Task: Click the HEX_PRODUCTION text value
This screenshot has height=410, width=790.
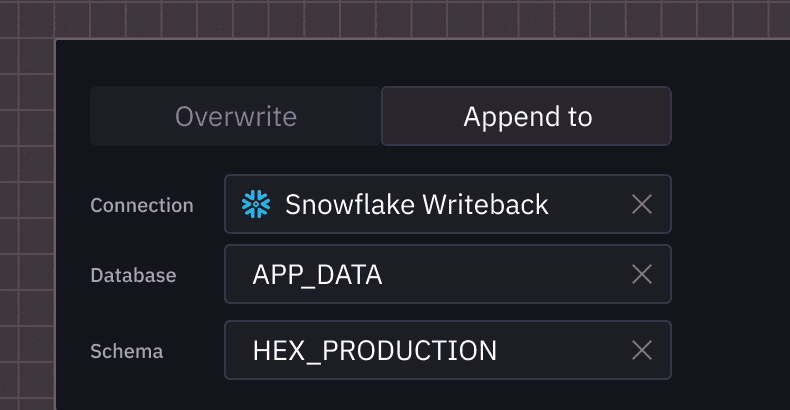Action: pyautogui.click(x=375, y=350)
